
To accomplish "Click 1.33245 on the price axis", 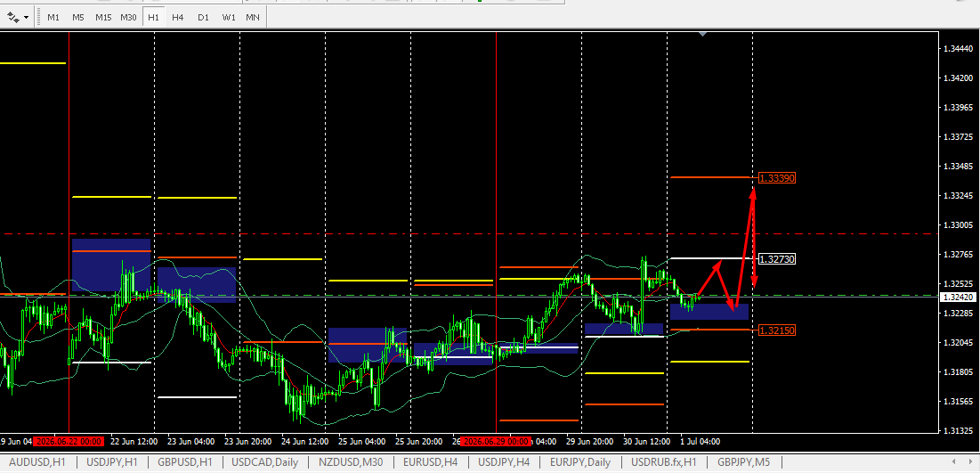I will coord(958,196).
